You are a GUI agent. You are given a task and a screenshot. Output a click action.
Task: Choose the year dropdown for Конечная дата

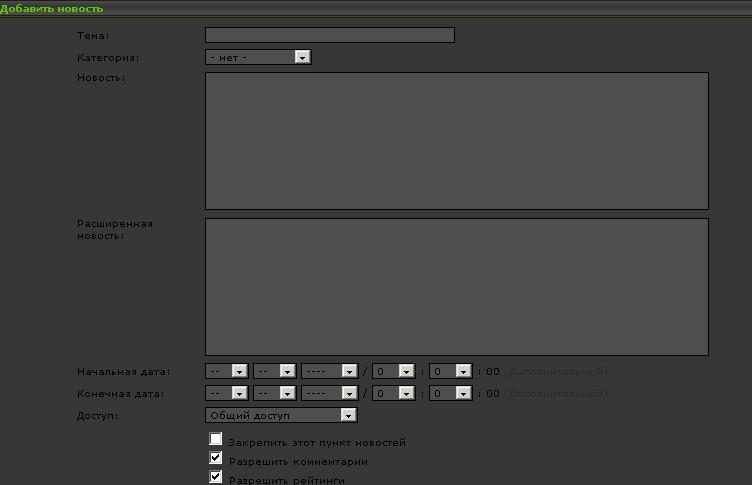point(329,393)
